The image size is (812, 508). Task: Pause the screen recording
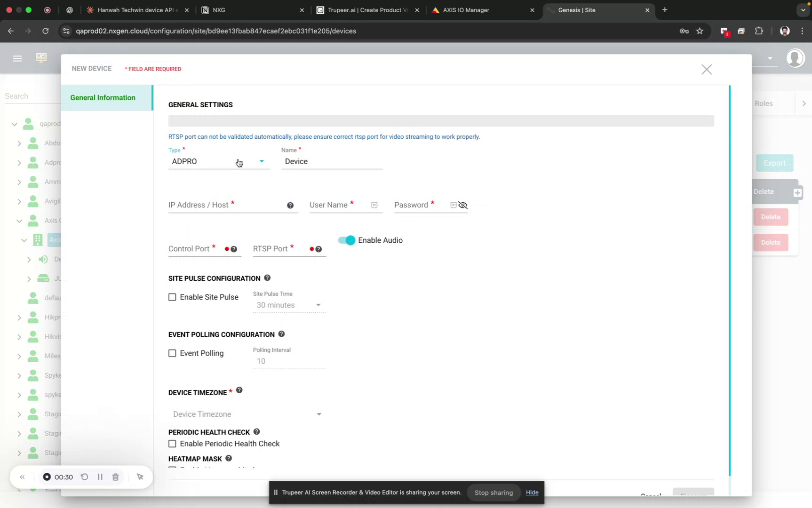point(100,476)
